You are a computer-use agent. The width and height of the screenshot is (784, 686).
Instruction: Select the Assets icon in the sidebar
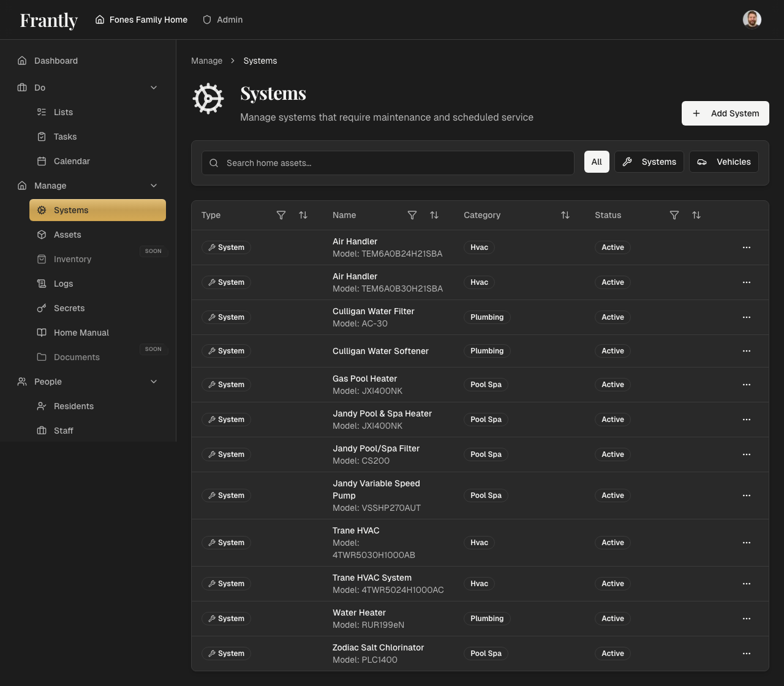(x=41, y=235)
